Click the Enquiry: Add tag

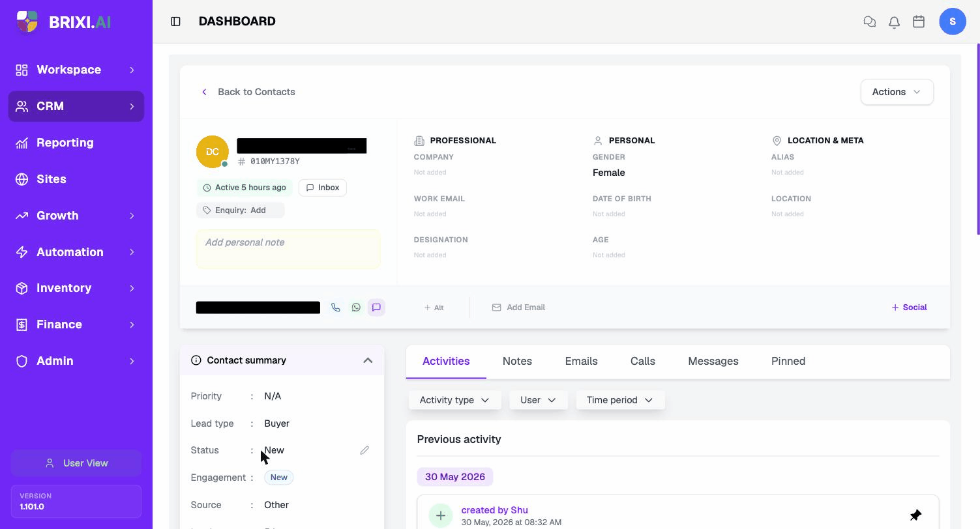[240, 210]
